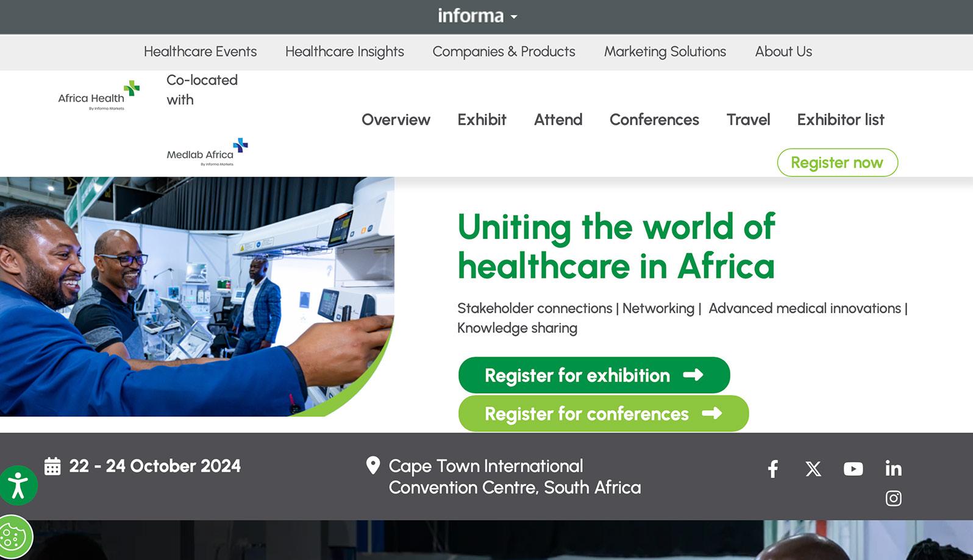Click Register for exhibition button
Viewport: 973px width, 560px height.
[x=594, y=375]
